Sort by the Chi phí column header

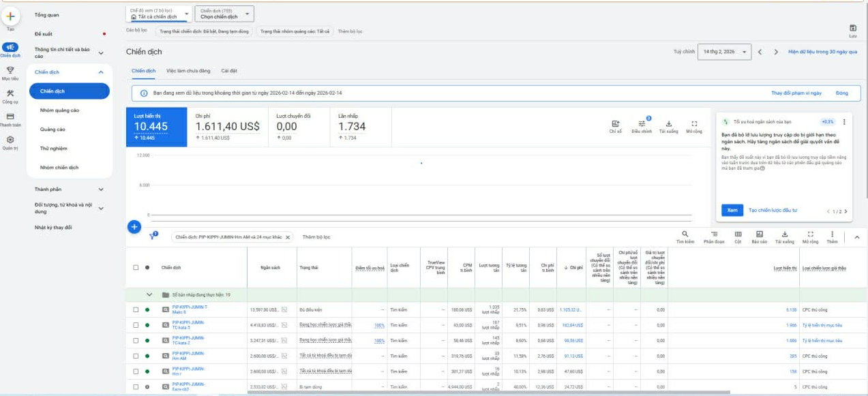click(577, 267)
